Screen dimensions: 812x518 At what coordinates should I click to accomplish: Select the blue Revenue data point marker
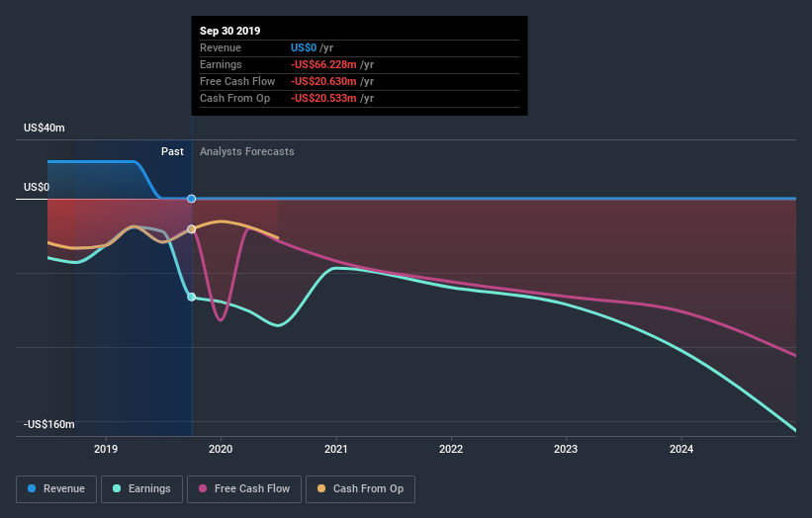click(192, 199)
